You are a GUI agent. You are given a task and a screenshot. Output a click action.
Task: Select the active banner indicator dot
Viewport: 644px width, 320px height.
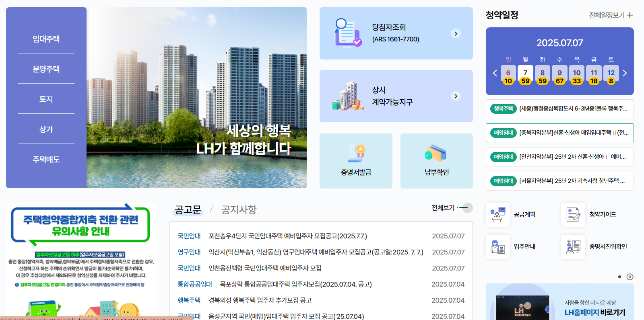(619, 277)
